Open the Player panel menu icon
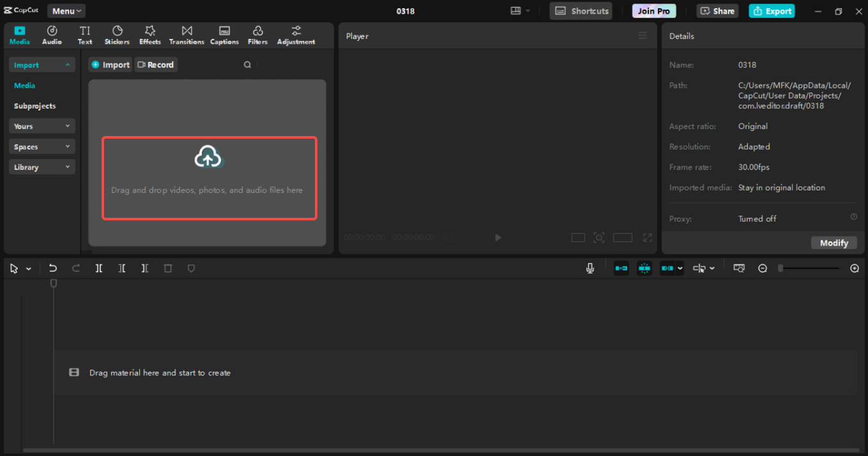This screenshot has height=456, width=868. coord(643,36)
